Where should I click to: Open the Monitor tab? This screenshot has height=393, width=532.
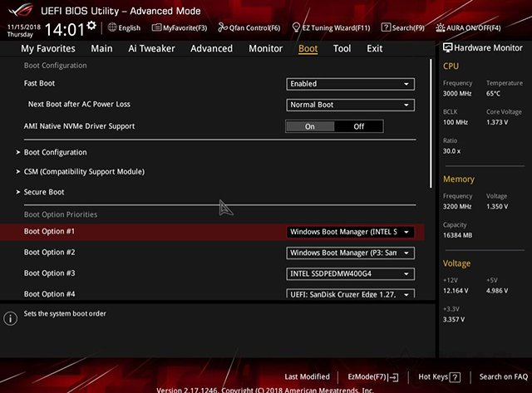(265, 48)
